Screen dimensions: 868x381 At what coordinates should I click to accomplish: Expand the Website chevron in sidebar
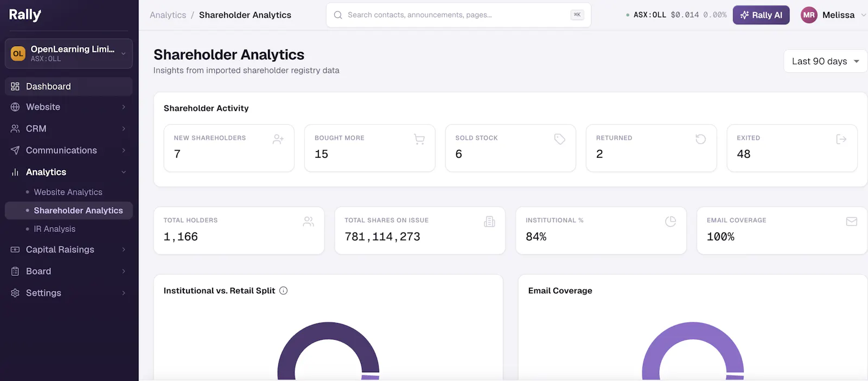point(124,107)
